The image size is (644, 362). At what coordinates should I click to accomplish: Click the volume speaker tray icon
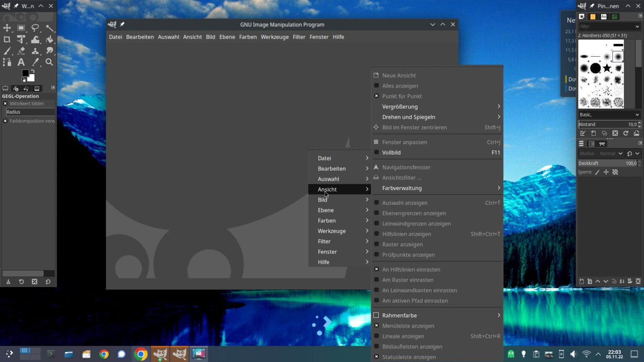click(x=574, y=354)
